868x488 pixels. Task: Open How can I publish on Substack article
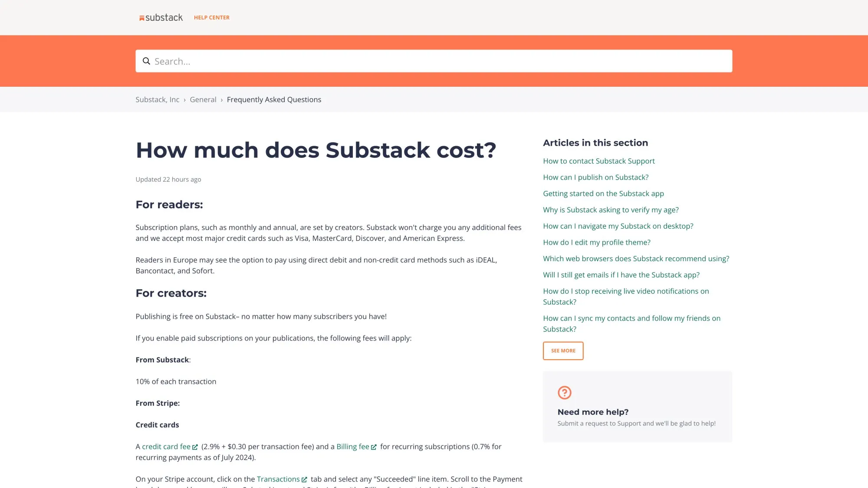(595, 177)
